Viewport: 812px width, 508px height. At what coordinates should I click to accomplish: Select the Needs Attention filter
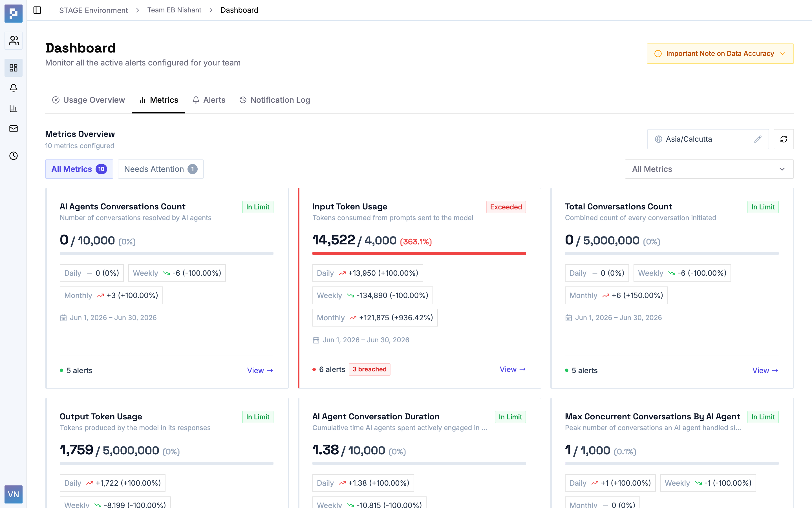tap(161, 169)
